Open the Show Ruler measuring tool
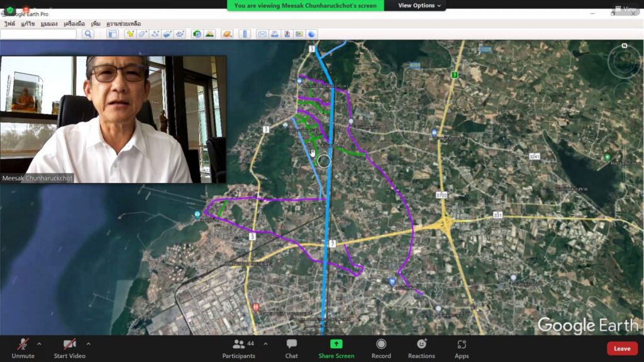This screenshot has width=644, height=362. click(x=245, y=34)
